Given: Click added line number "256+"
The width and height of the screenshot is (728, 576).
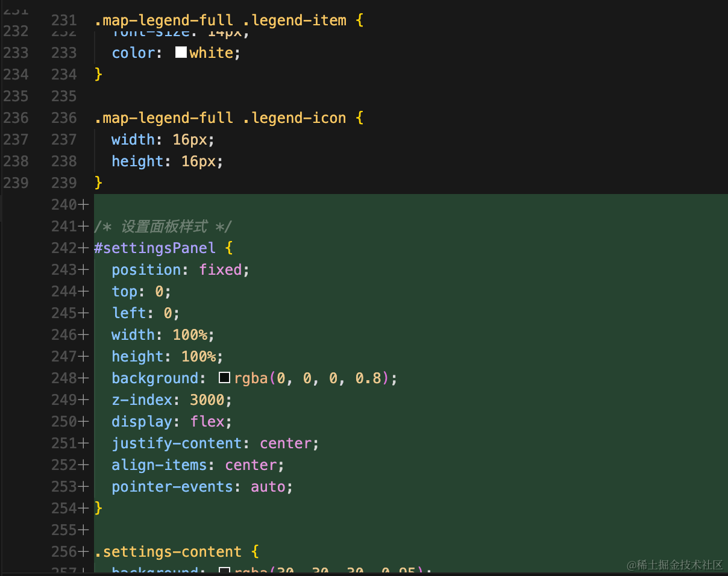Looking at the screenshot, I should click(70, 551).
